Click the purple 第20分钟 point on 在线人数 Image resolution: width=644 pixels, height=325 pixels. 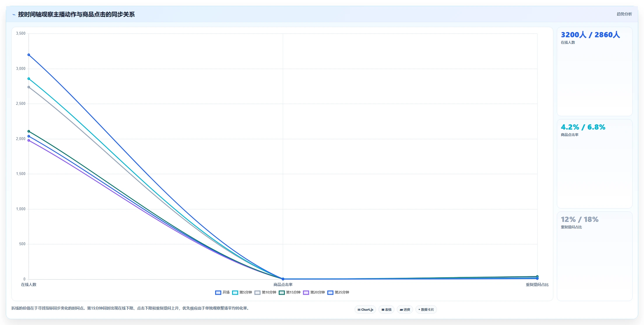click(29, 140)
